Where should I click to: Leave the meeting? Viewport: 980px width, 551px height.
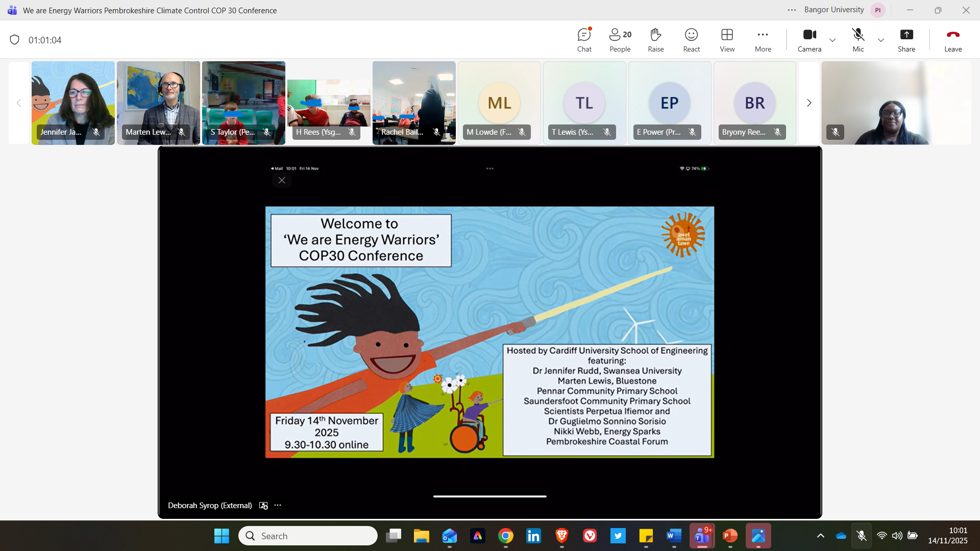pyautogui.click(x=953, y=40)
